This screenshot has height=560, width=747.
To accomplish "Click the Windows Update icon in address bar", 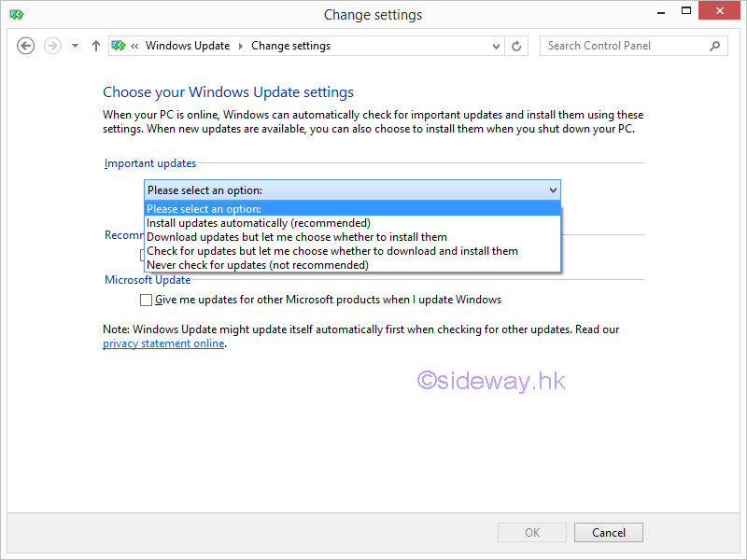I will coord(119,46).
